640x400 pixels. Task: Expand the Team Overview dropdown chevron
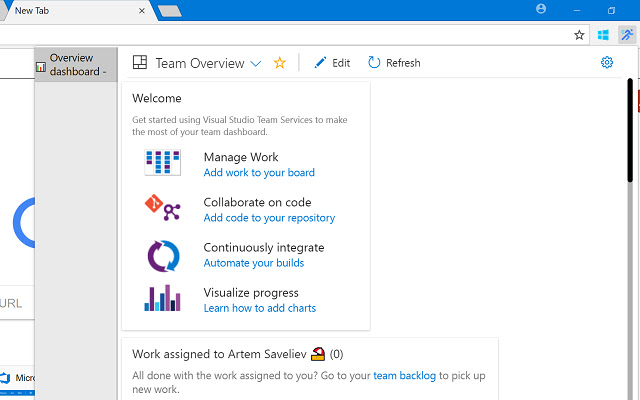[256, 64]
